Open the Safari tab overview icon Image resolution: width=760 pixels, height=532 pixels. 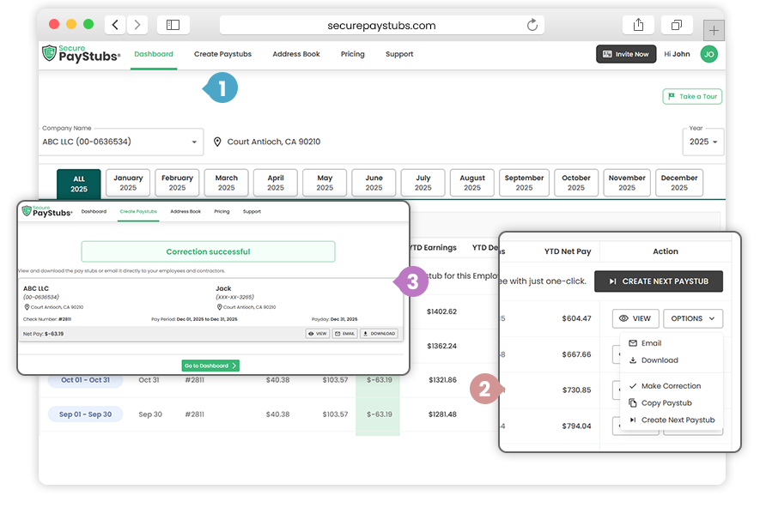677,25
